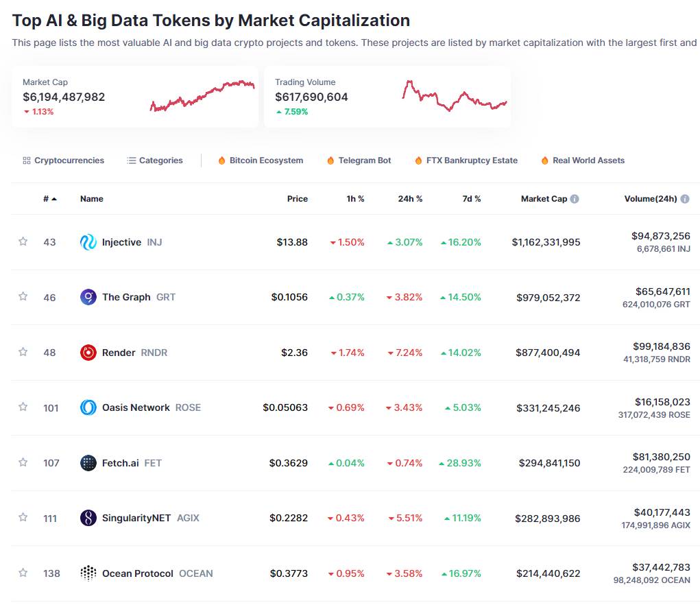
Task: Click the Injective token logo icon
Action: click(x=88, y=242)
